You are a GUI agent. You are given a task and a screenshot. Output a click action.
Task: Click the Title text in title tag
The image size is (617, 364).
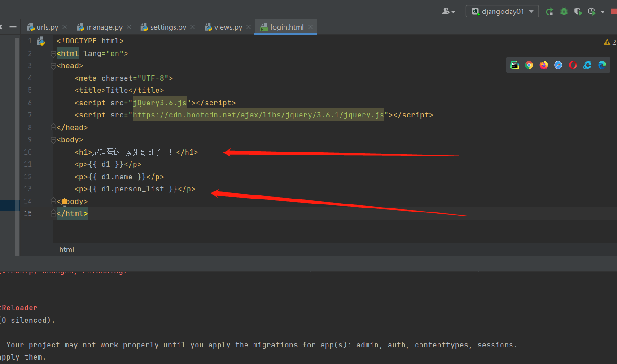[x=117, y=91]
